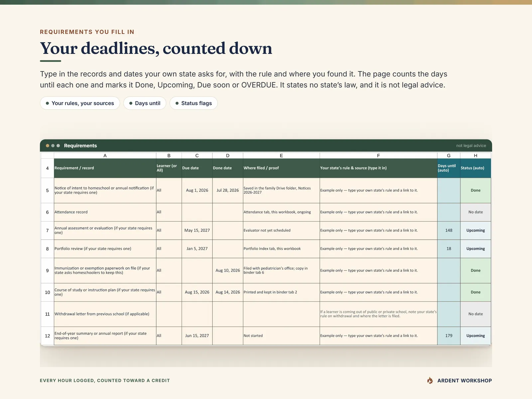Click the 'Days until' pill
The image size is (532, 399).
pos(145,103)
